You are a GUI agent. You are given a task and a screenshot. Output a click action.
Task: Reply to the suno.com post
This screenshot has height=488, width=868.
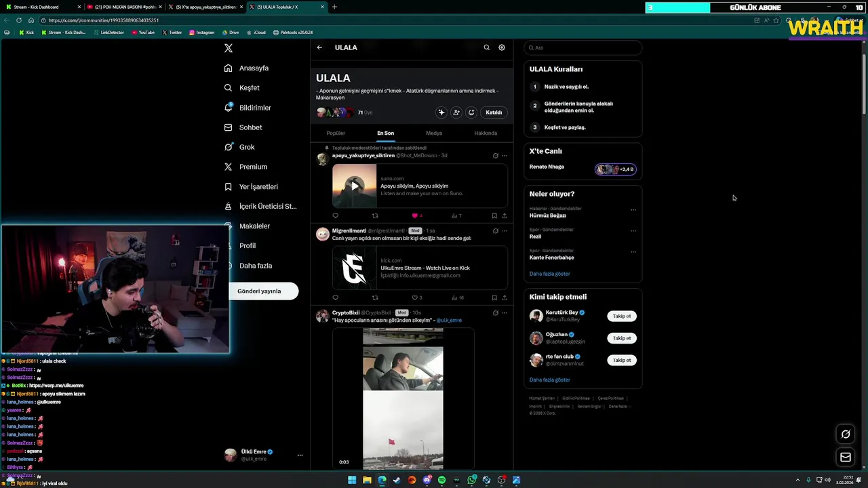point(335,216)
